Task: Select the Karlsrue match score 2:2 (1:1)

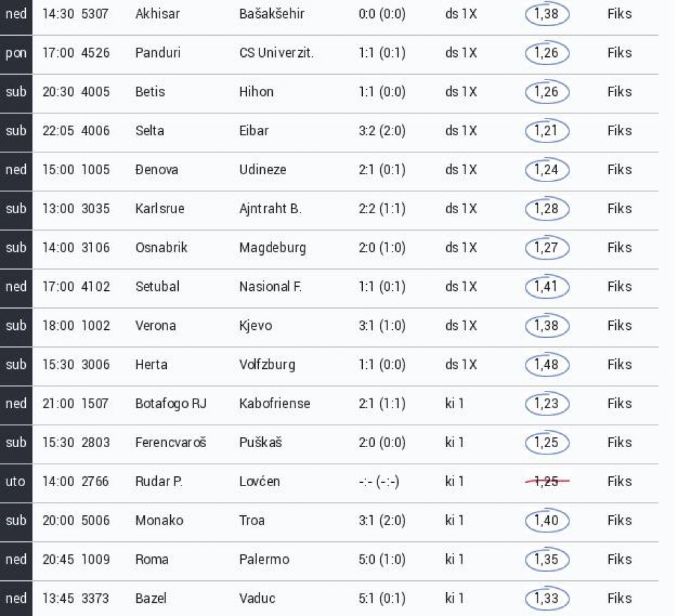Action: 382,209
